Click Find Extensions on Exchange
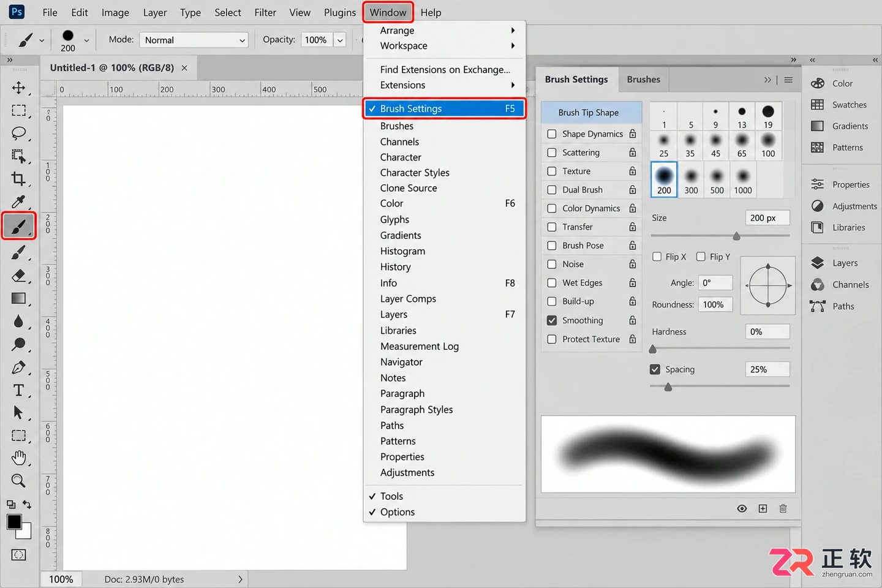 (x=445, y=70)
